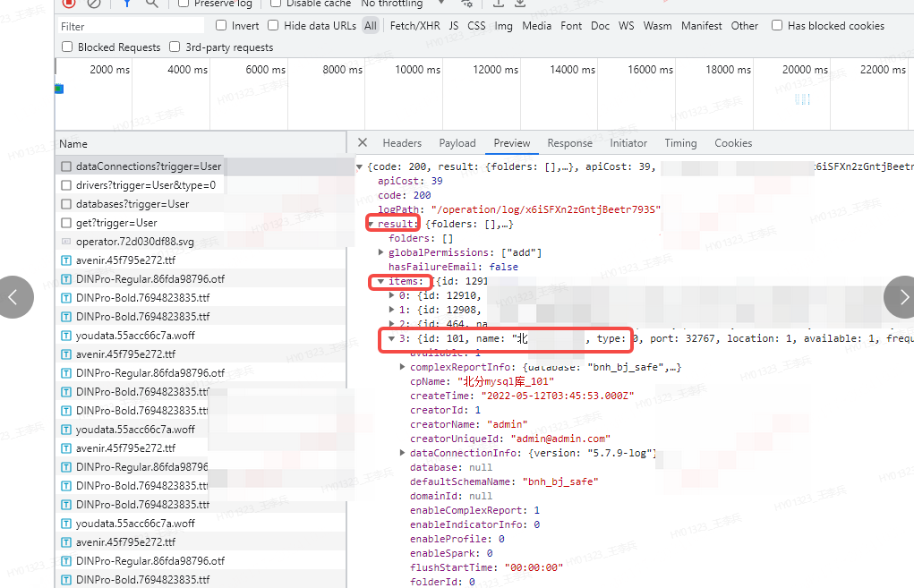This screenshot has width=914, height=588.
Task: Filter requests by CSS type
Action: [x=476, y=26]
